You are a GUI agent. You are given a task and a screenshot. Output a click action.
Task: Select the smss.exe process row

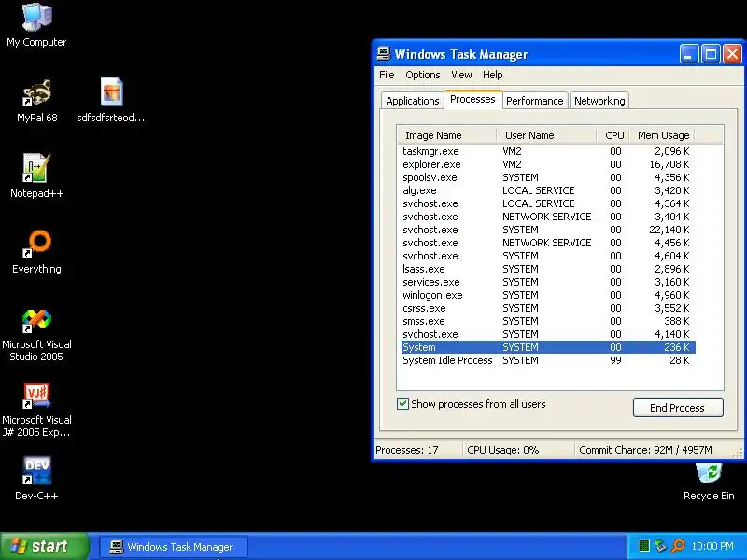(x=546, y=321)
